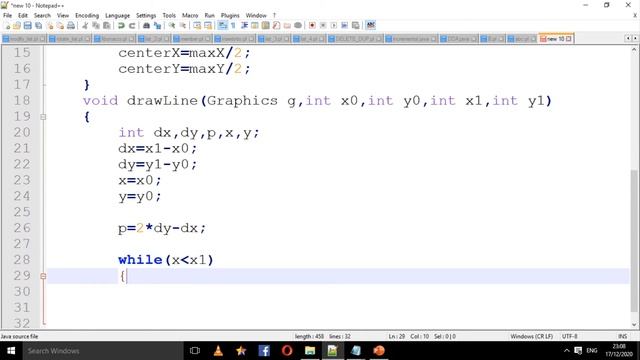
Task: Collapse fold marker at line 19
Action: 43,117
